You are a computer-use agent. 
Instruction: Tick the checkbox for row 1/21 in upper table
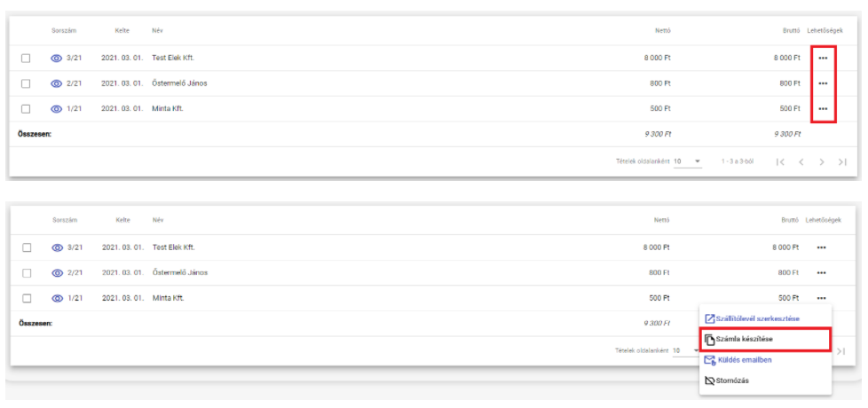(x=26, y=109)
